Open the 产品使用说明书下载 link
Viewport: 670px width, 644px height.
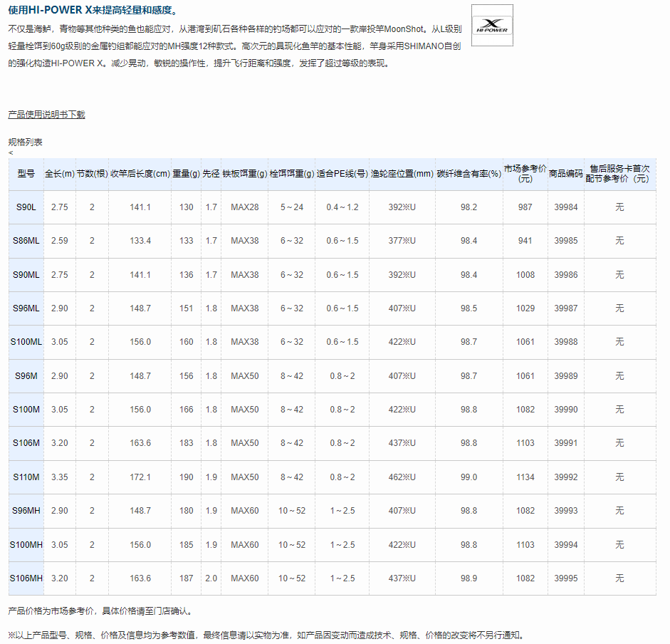pos(46,115)
